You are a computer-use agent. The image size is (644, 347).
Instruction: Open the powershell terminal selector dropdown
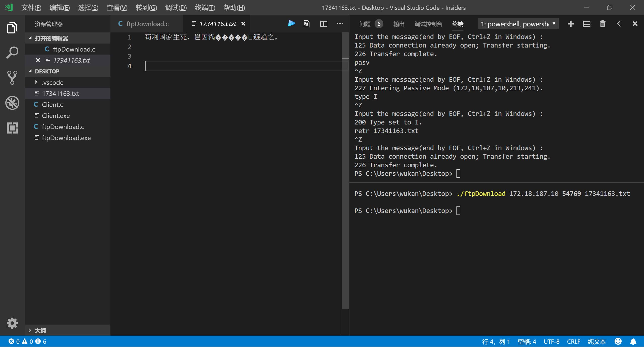point(518,24)
